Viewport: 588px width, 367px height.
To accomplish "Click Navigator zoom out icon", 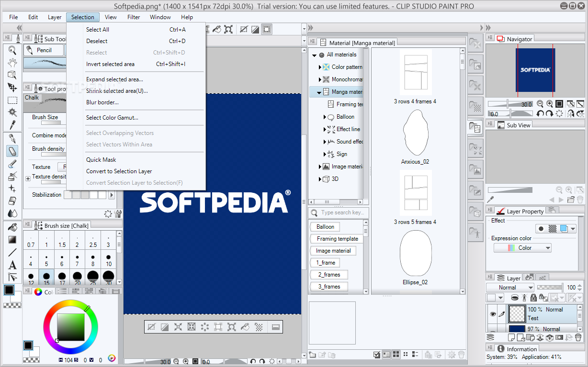I will click(540, 104).
